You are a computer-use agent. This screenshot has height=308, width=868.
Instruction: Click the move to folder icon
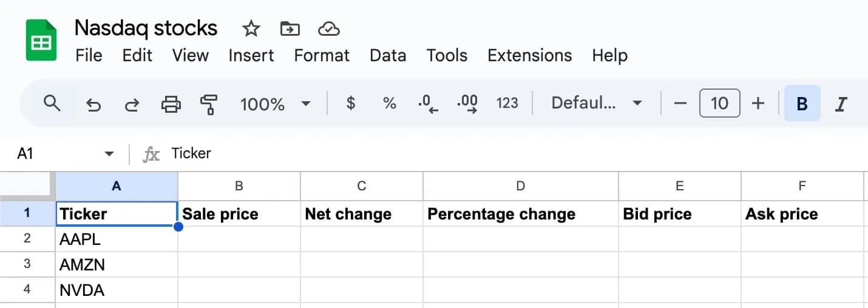(290, 28)
